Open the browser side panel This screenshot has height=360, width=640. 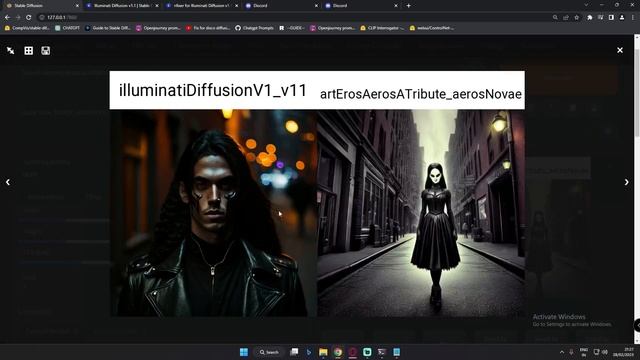pos(611,18)
